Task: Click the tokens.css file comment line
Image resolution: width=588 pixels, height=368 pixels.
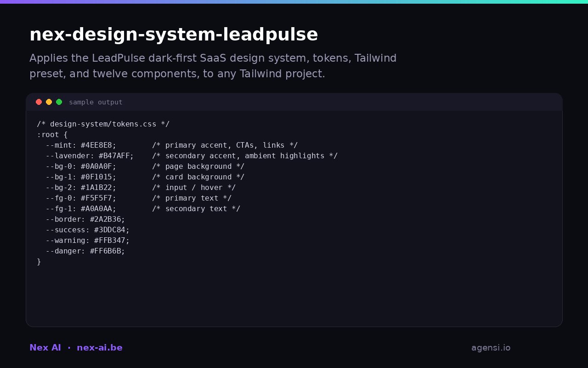Action: point(103,124)
